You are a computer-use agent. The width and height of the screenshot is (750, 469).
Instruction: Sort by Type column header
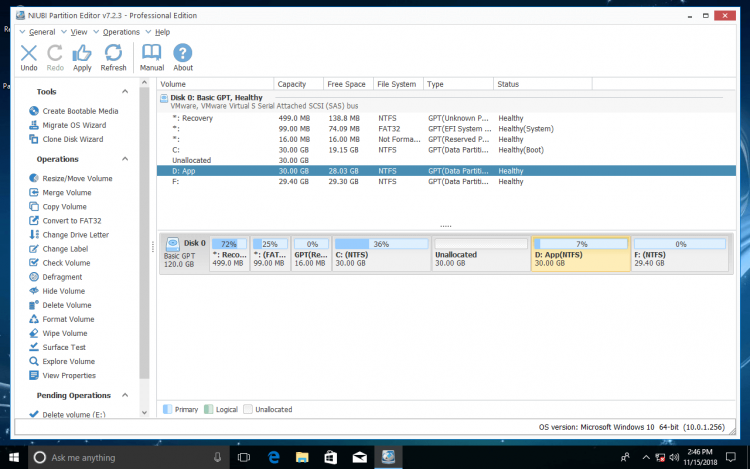[458, 84]
